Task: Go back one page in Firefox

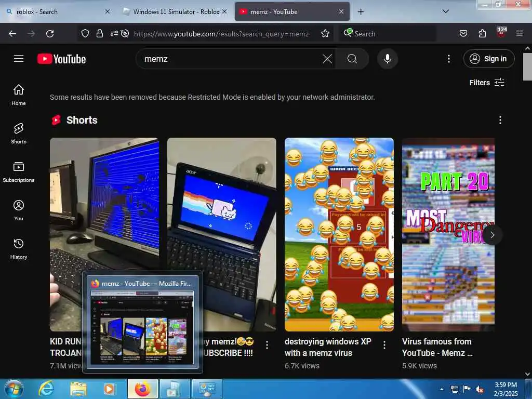Action: (12, 34)
